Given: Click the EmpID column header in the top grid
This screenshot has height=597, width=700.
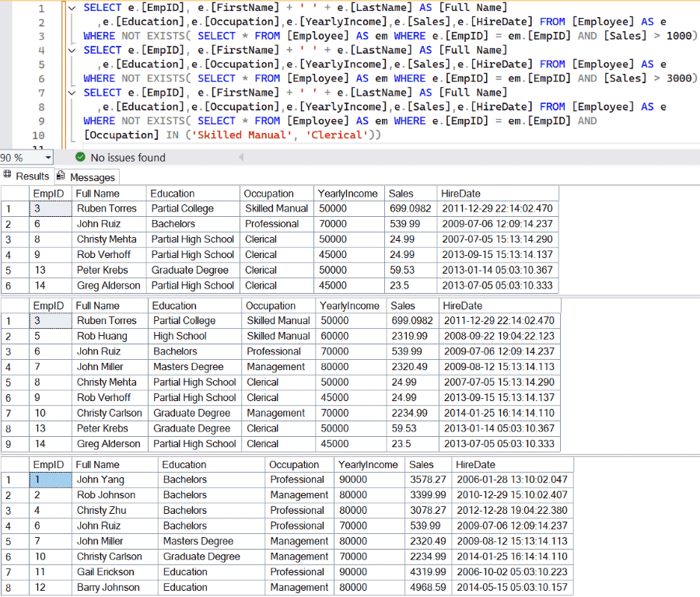Looking at the screenshot, I should (48, 193).
